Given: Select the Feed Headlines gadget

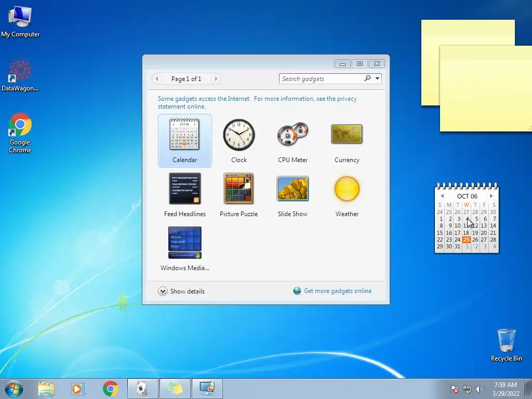Looking at the screenshot, I should [184, 195].
